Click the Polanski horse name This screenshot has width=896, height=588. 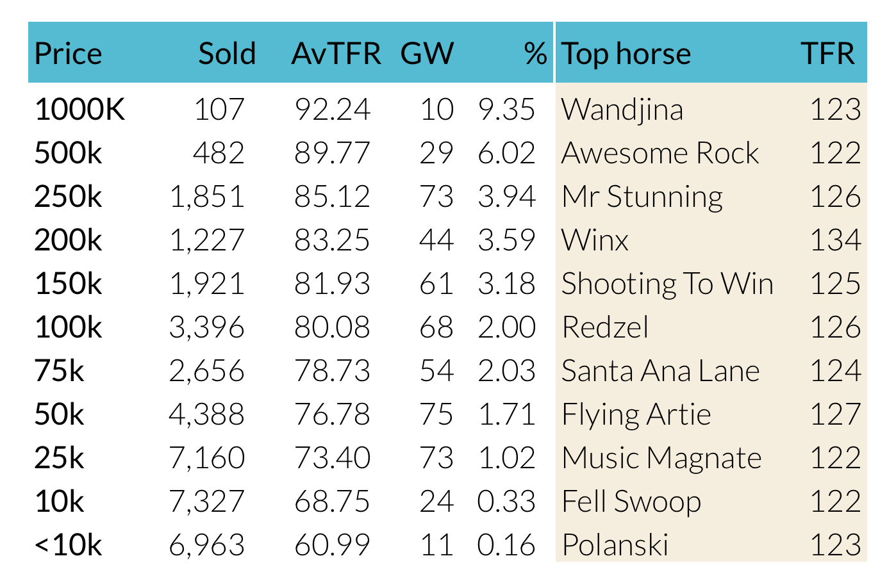(615, 546)
